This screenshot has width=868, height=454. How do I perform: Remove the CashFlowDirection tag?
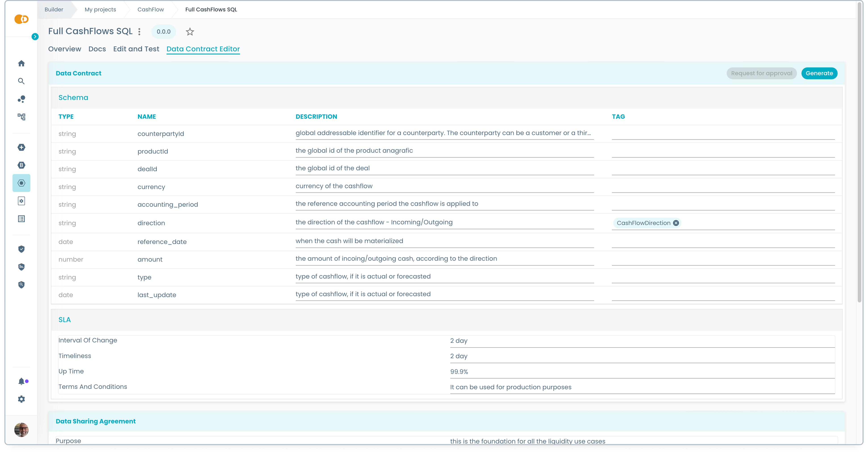pyautogui.click(x=676, y=223)
